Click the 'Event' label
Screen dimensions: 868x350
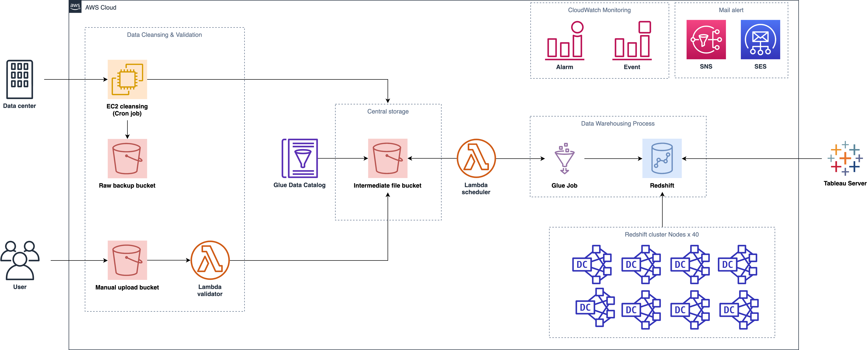tap(632, 67)
